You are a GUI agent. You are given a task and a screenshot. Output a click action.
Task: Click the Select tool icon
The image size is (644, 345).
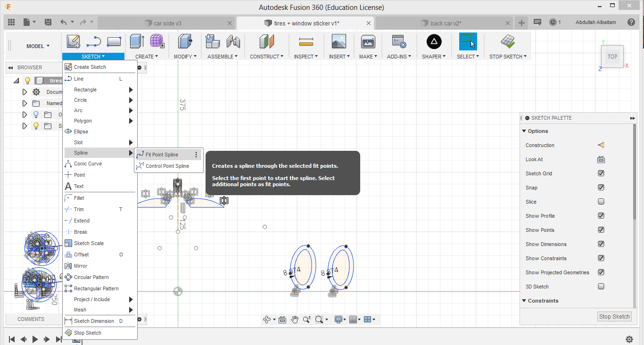(468, 41)
